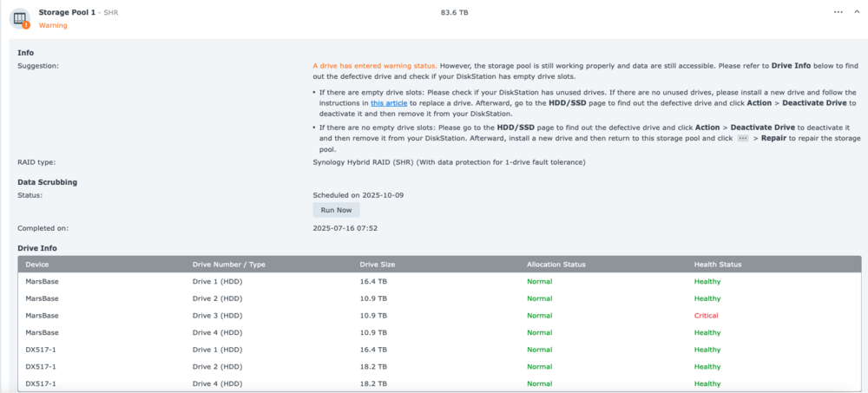The width and height of the screenshot is (868, 393).
Task: Click the Allocation Status column header
Action: click(x=556, y=265)
